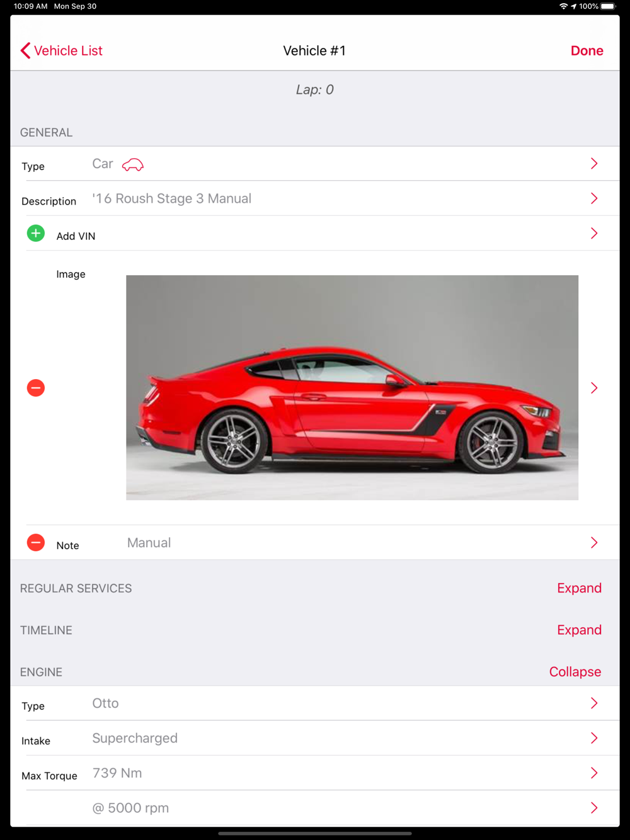Collapse the Engine section
Screen dimensions: 630x840
pyautogui.click(x=575, y=672)
